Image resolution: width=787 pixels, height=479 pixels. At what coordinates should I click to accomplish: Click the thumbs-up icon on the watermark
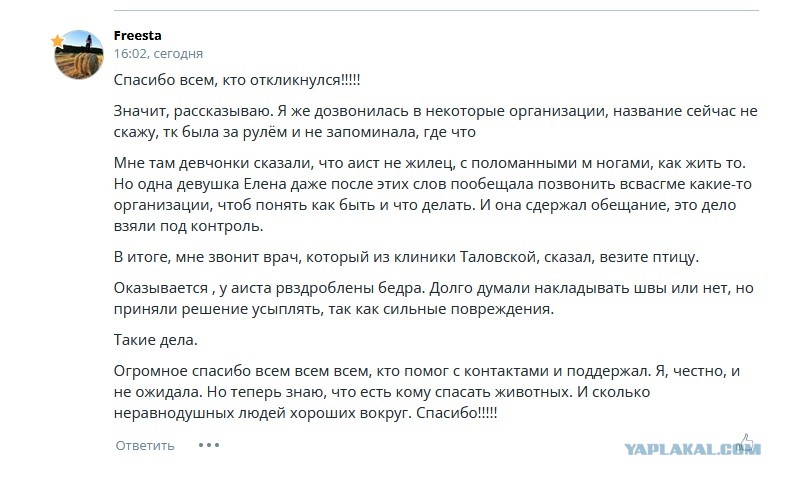tap(746, 441)
